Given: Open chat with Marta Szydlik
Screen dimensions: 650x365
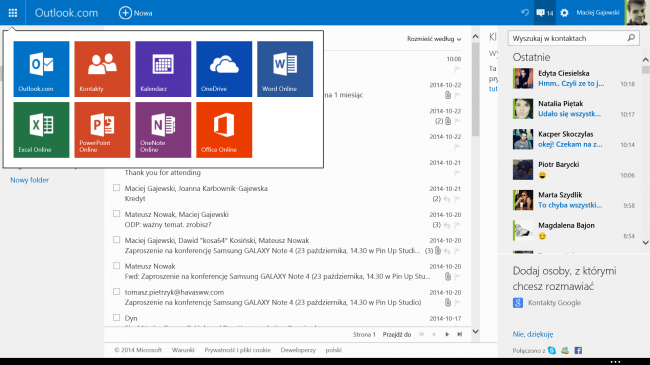Looking at the screenshot, I should point(574,200).
